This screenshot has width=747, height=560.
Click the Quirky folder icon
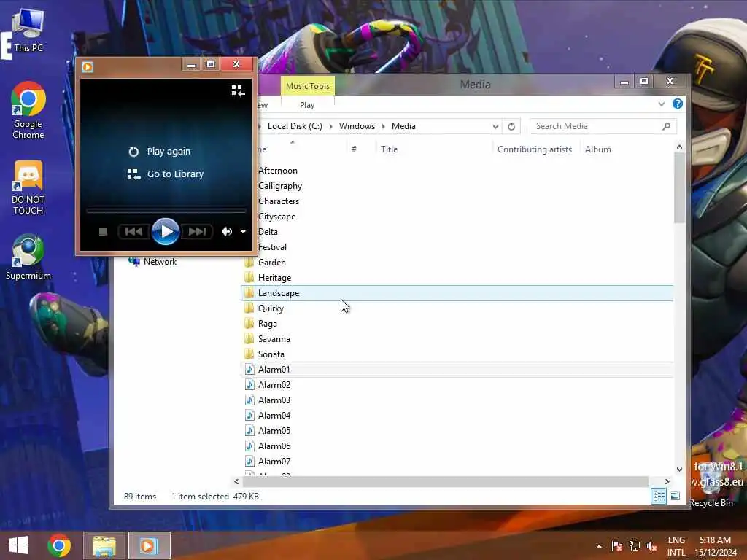pos(249,308)
